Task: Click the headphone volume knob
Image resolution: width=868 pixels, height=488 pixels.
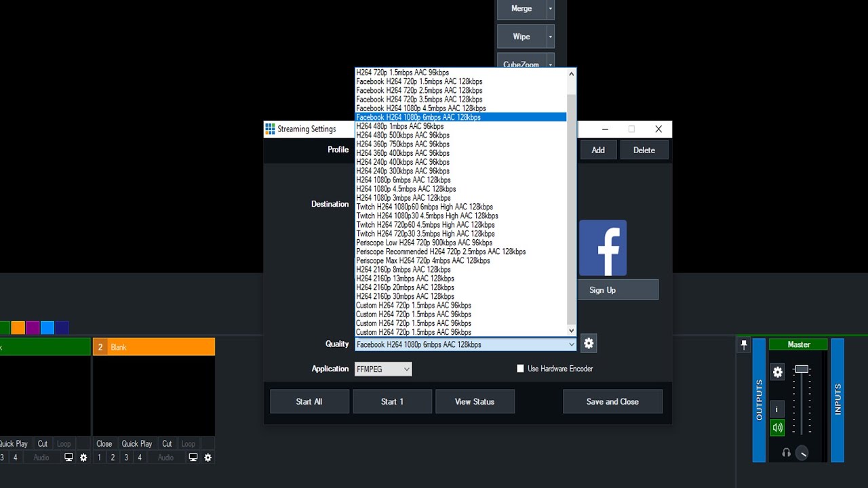Action: [802, 453]
